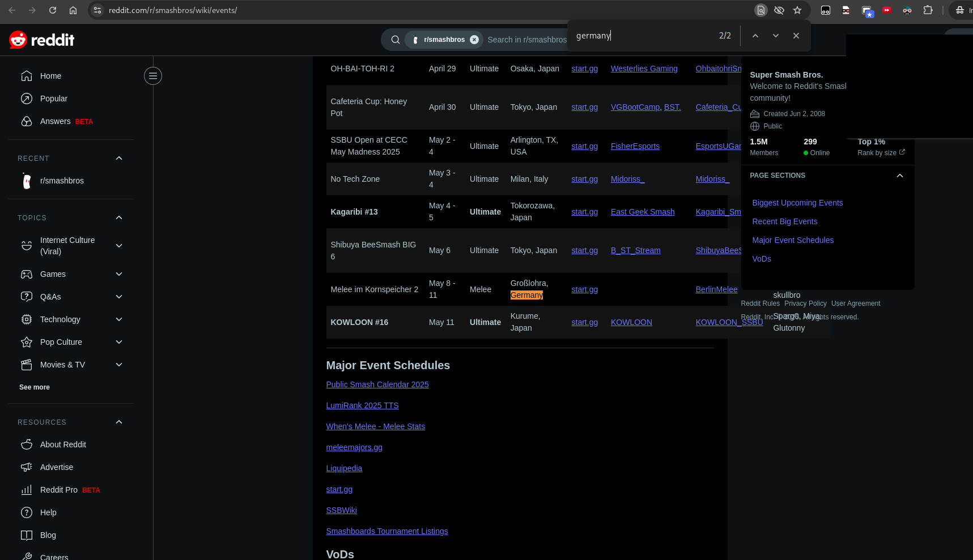Expand the Technology topic

[x=119, y=319]
